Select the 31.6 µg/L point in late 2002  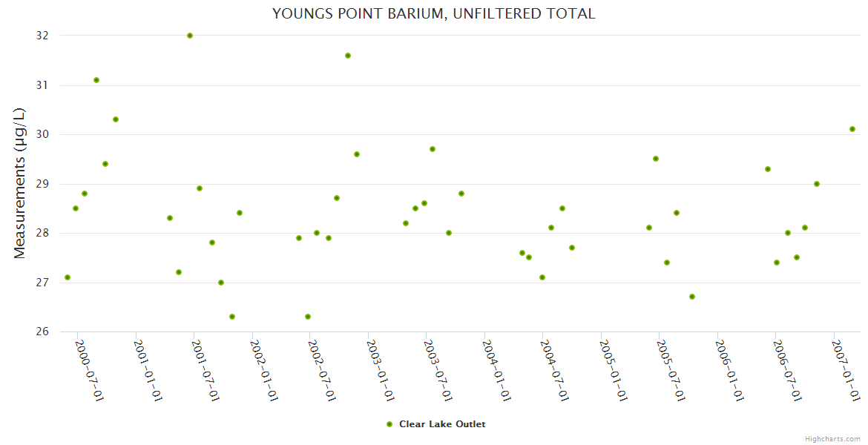click(x=348, y=56)
